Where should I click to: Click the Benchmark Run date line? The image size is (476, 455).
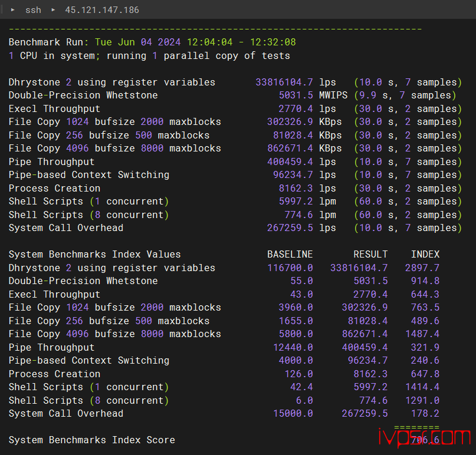(152, 42)
